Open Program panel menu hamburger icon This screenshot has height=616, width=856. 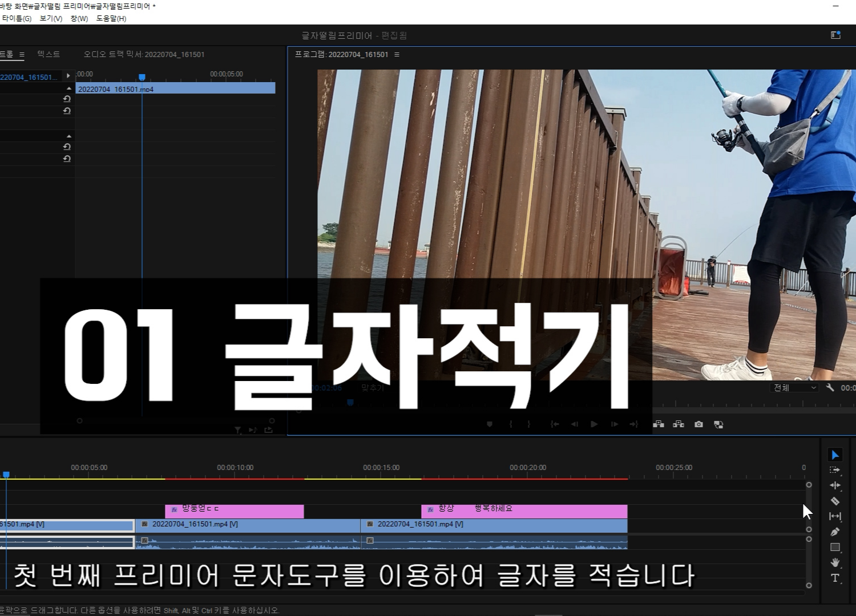coord(397,55)
